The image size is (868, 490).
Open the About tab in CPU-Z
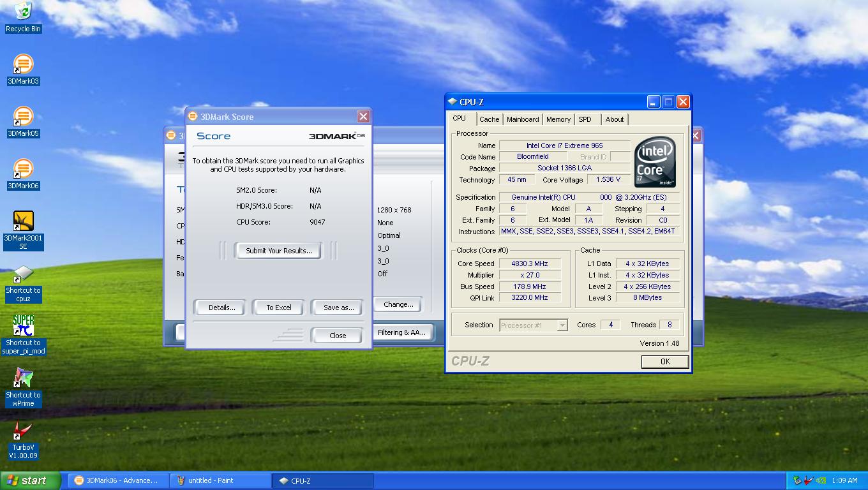coord(615,119)
